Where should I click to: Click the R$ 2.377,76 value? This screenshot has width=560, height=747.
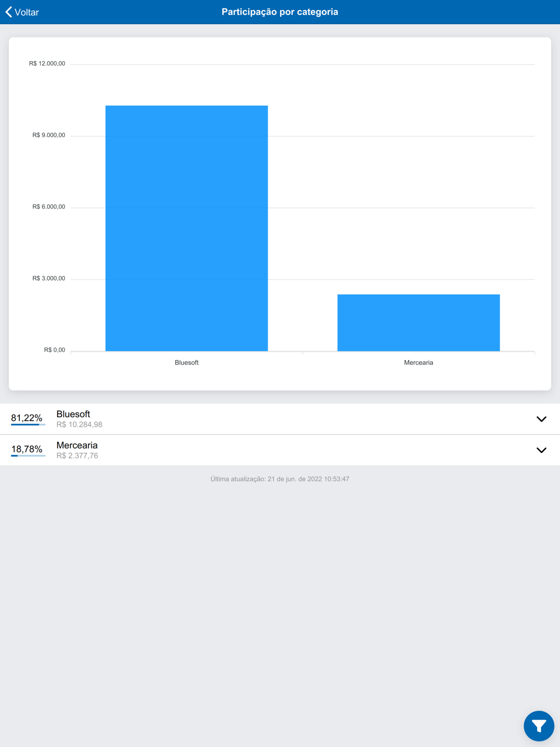click(77, 456)
